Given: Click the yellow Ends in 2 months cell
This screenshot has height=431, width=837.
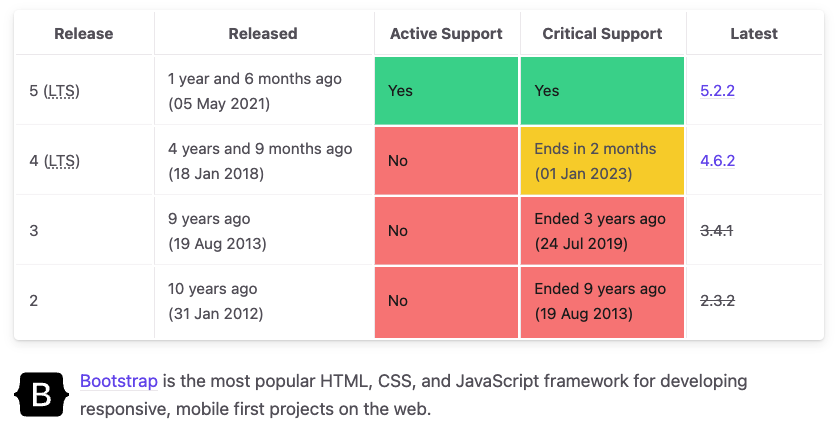Looking at the screenshot, I should click(x=602, y=160).
